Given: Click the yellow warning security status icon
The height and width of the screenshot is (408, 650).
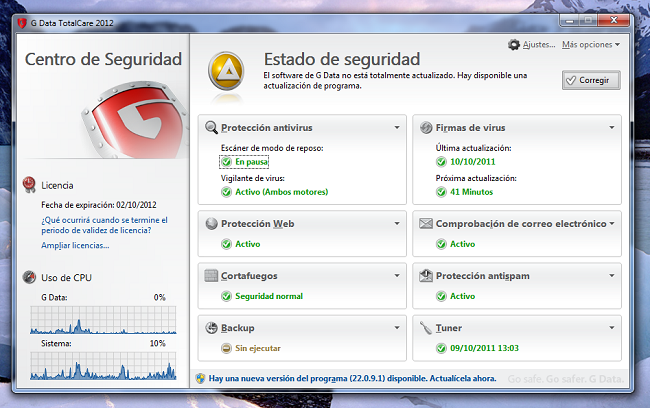Looking at the screenshot, I should click(226, 71).
